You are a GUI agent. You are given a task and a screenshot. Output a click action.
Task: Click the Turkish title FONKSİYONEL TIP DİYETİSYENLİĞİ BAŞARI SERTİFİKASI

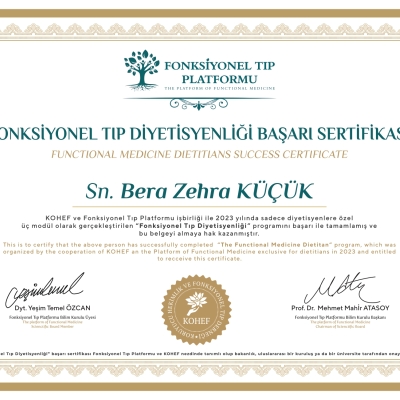pos(200,134)
